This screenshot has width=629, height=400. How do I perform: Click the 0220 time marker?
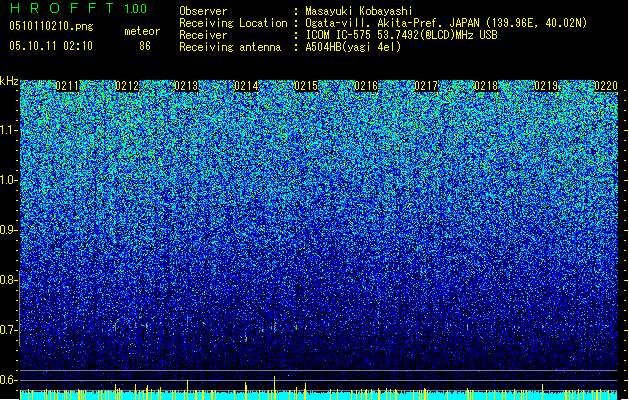[x=606, y=86]
